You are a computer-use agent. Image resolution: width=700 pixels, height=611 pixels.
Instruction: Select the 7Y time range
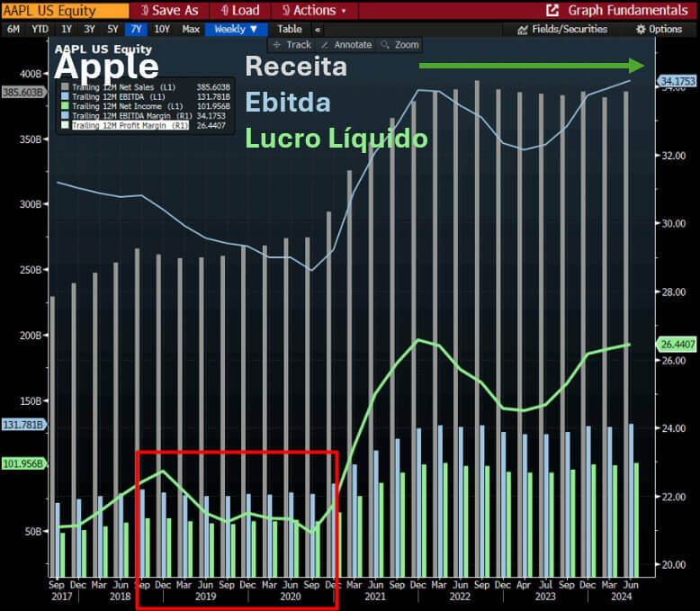[x=136, y=30]
